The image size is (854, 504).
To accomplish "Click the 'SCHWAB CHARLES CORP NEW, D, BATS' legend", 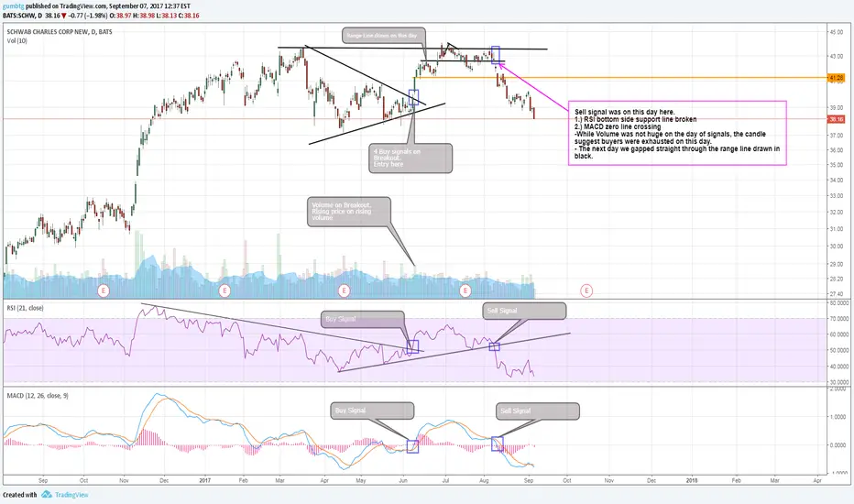I will tap(60, 31).
